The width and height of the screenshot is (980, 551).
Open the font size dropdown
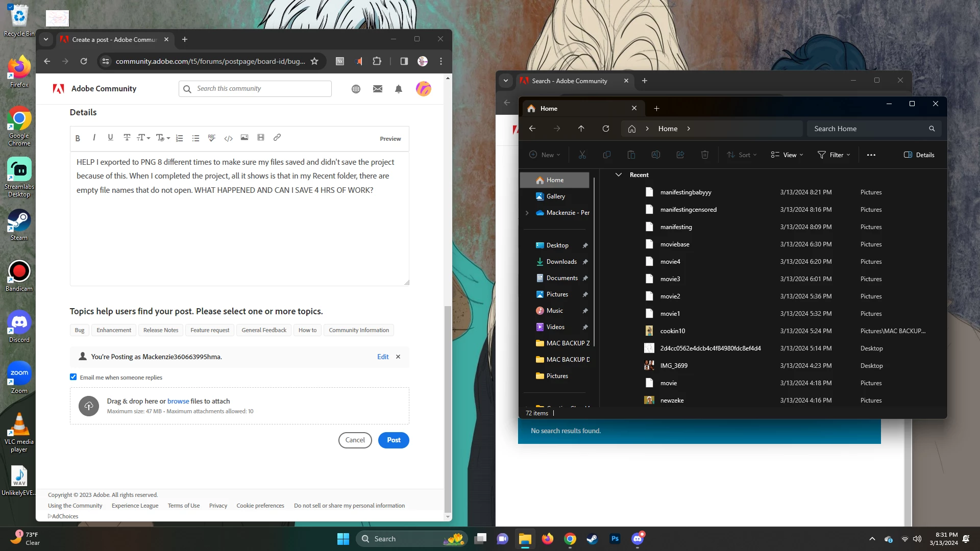coord(143,138)
